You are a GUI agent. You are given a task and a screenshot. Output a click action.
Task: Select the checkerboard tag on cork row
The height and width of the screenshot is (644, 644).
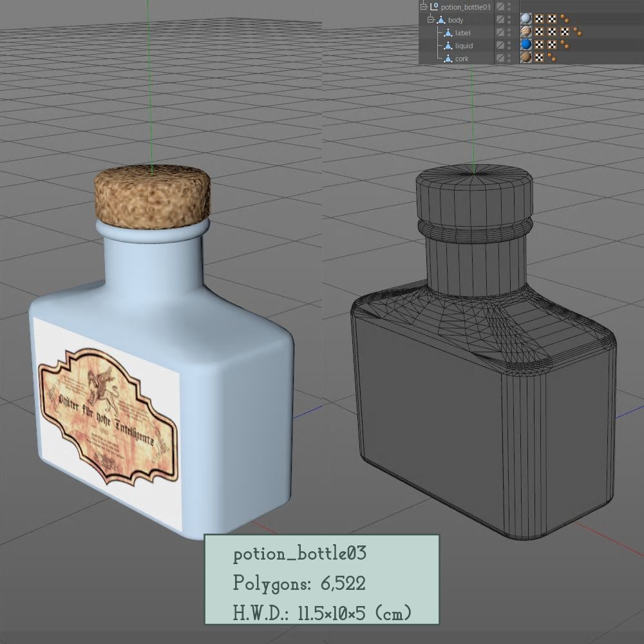[539, 57]
